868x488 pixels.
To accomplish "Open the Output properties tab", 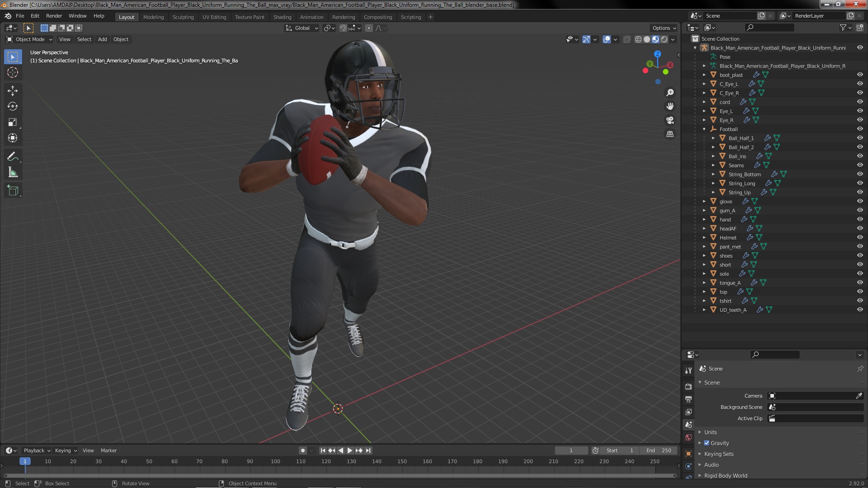I will (x=689, y=399).
